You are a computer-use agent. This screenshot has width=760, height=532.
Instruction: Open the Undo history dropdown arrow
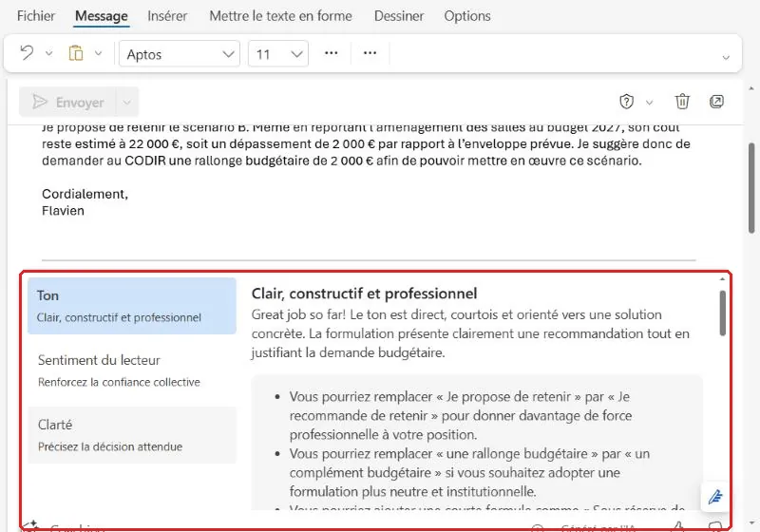coord(49,53)
